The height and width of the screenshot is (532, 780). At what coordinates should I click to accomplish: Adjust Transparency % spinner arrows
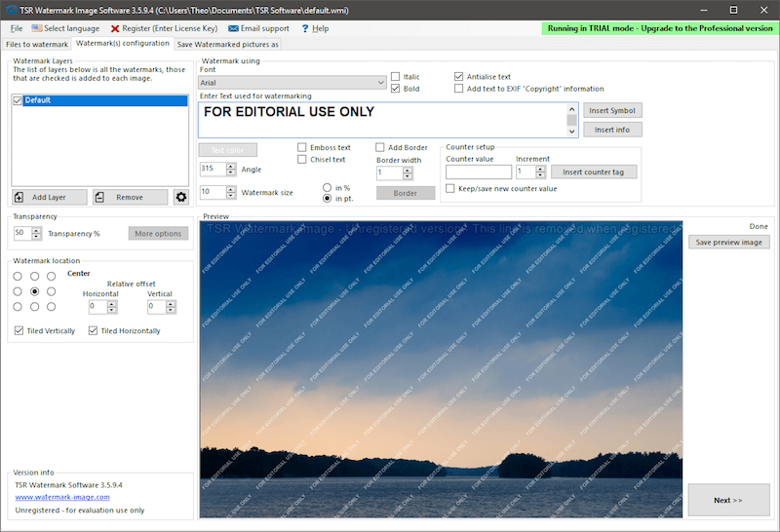(x=37, y=233)
